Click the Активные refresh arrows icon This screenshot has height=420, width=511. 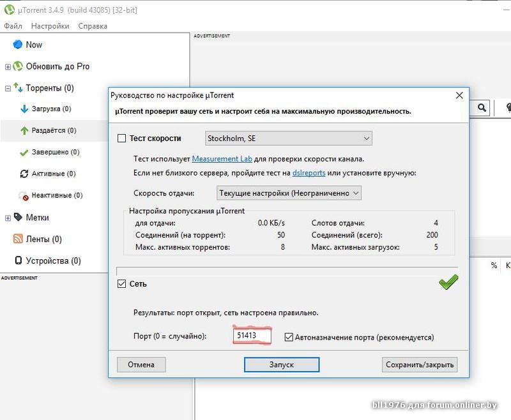click(24, 174)
